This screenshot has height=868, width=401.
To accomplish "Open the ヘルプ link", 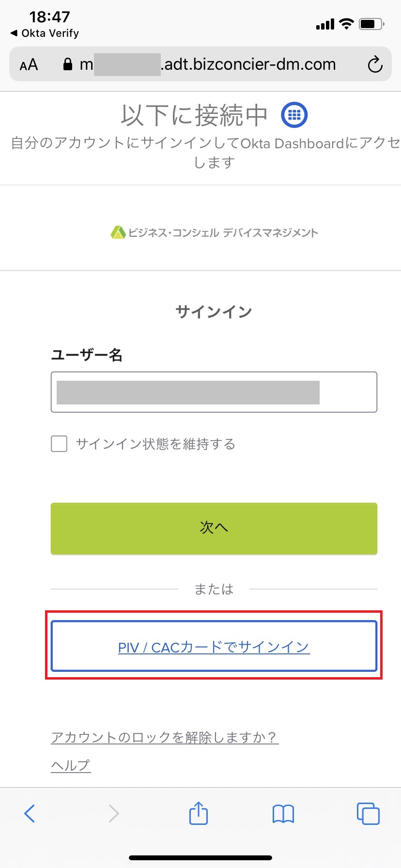I will click(x=71, y=765).
